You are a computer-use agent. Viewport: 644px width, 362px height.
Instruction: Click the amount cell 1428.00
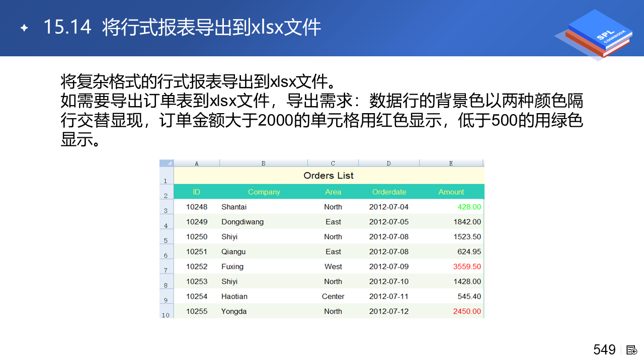coord(451,282)
